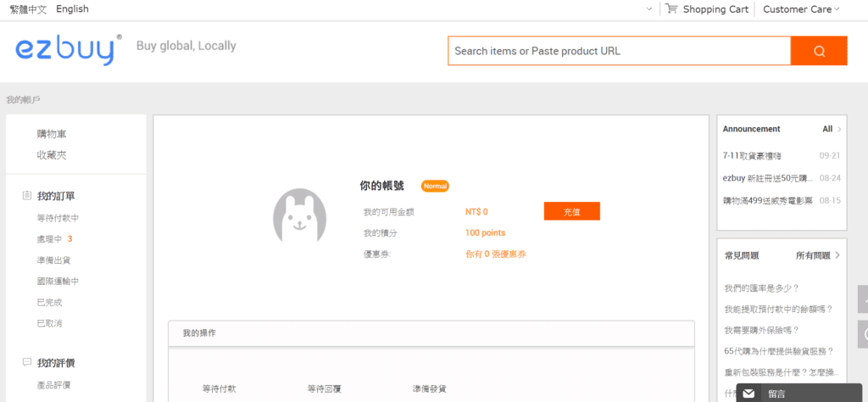Click the orange search magnifier button

(819, 51)
